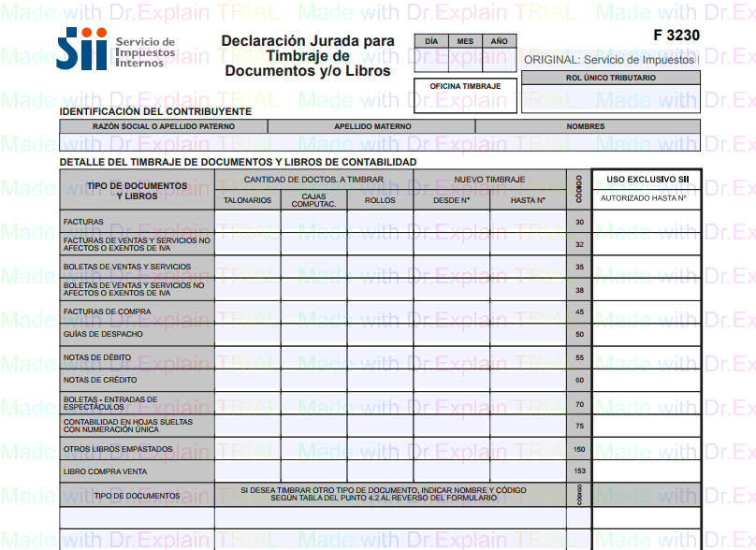
Task: Click the blank name field below the Si Desea Timbrar note
Action: point(390,517)
